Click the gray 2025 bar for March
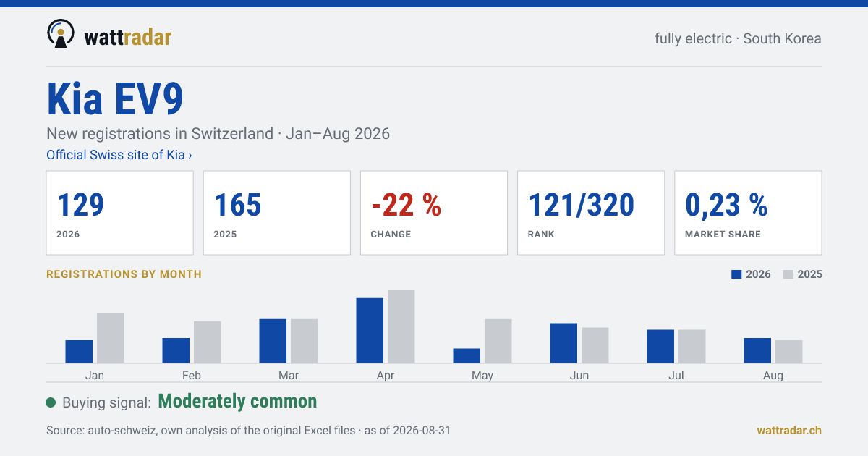Image resolution: width=868 pixels, height=456 pixels. coord(305,341)
